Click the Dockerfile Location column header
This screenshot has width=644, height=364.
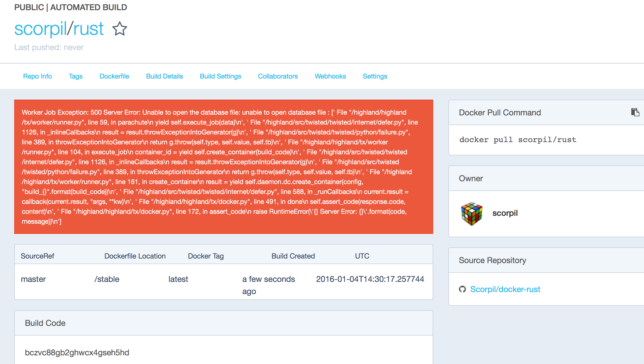(135, 256)
